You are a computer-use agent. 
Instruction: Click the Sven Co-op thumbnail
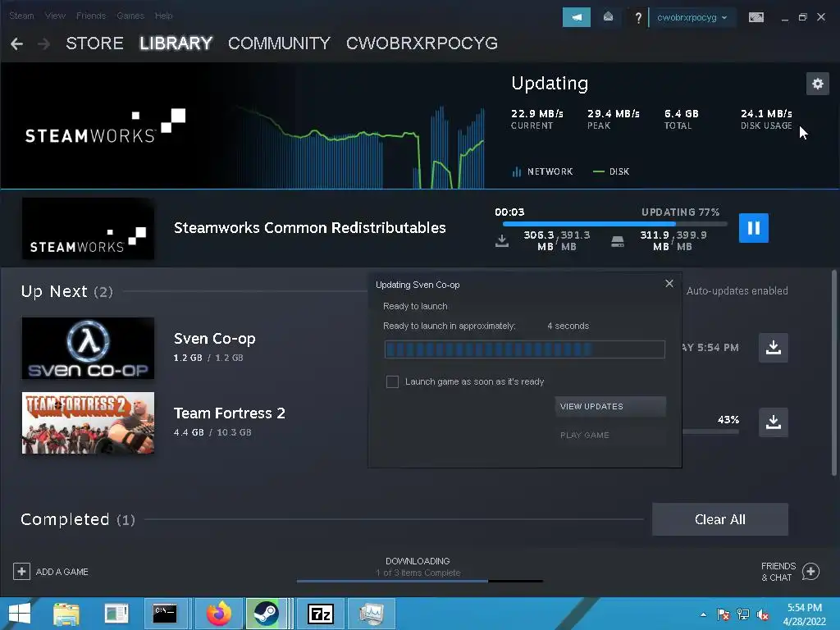88,348
